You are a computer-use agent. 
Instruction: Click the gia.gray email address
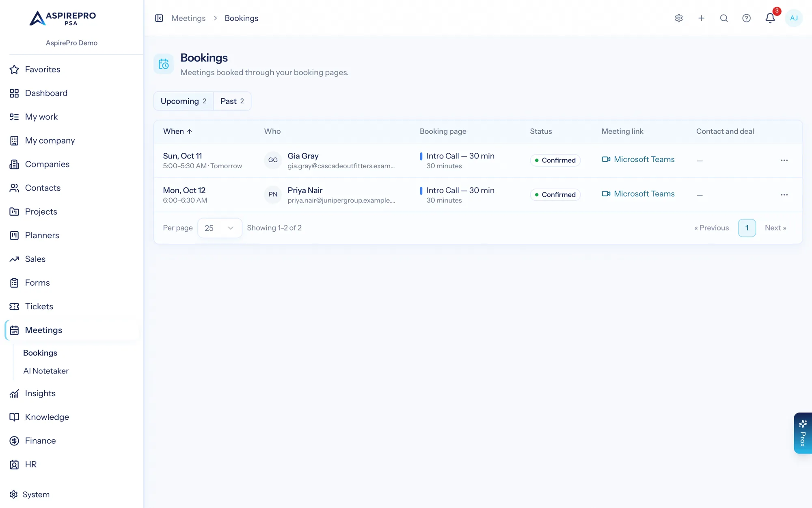pos(341,166)
